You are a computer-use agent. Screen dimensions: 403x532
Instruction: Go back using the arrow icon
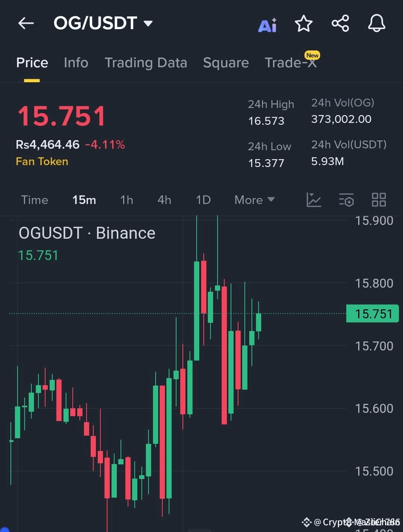26,23
